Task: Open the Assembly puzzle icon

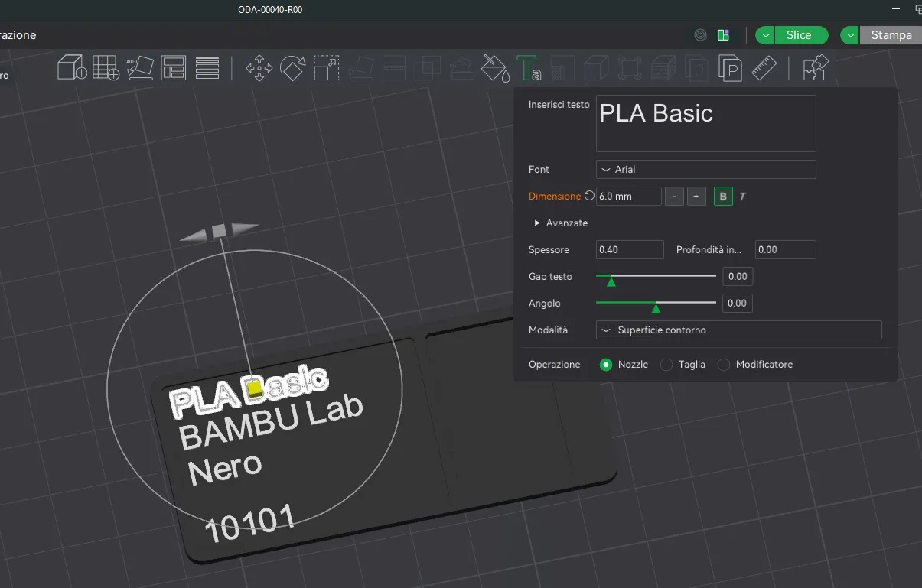Action: [816, 67]
